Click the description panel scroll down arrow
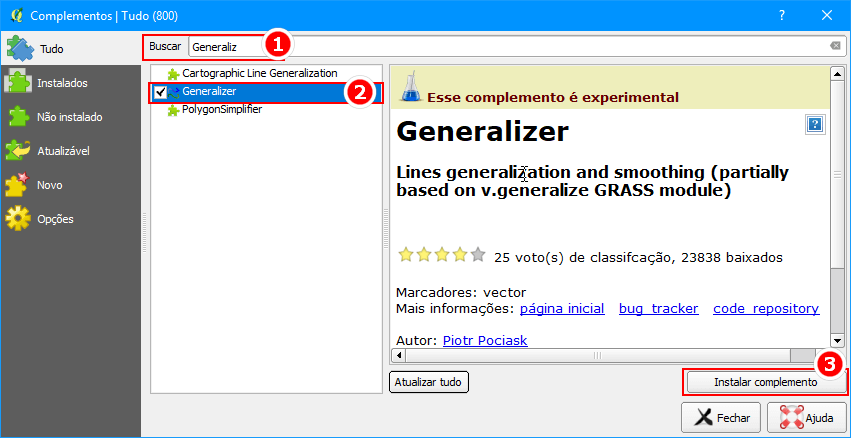The height and width of the screenshot is (438, 851). coord(836,341)
